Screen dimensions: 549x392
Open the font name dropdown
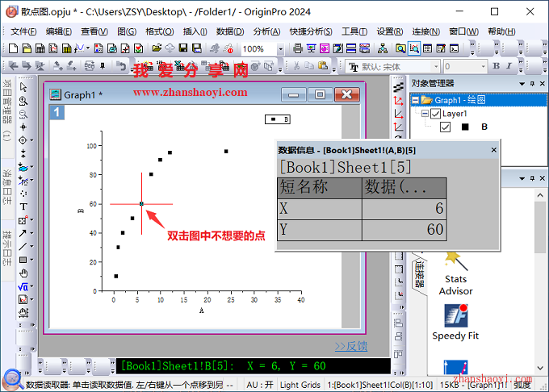[x=436, y=66]
